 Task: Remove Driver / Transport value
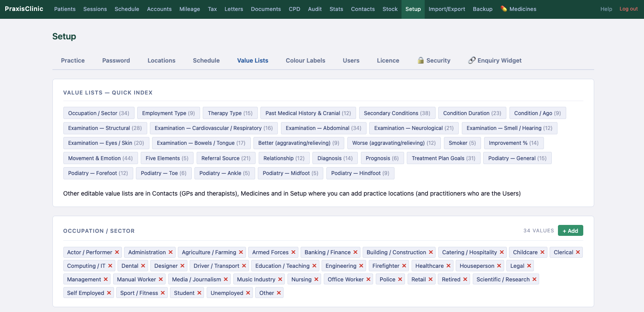coord(244,266)
